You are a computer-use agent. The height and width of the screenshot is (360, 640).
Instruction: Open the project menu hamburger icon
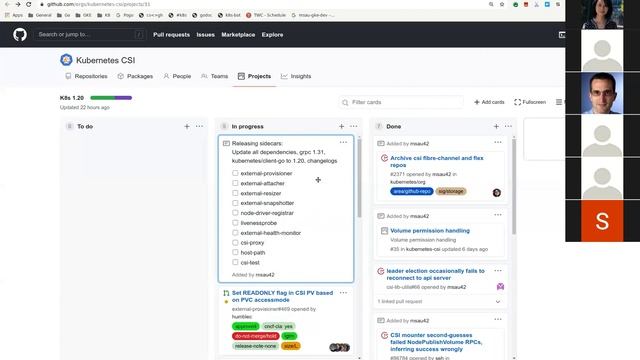pyautogui.click(x=559, y=102)
